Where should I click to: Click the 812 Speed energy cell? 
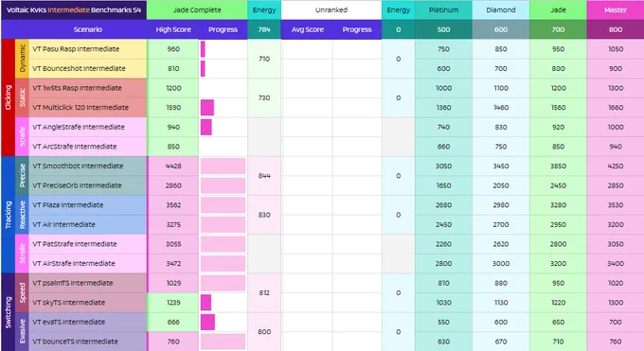coord(264,292)
